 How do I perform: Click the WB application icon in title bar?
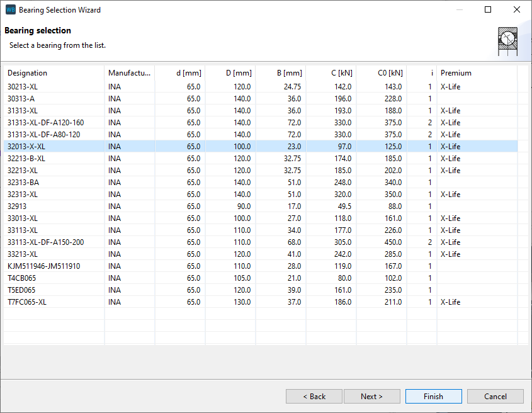click(10, 10)
